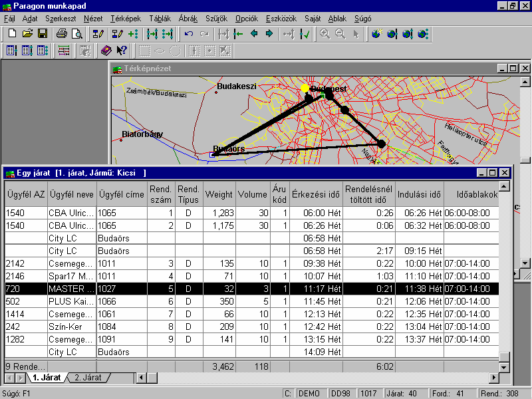Click map view scrollbar up arrow
The height and width of the screenshot is (399, 532).
click(525, 82)
